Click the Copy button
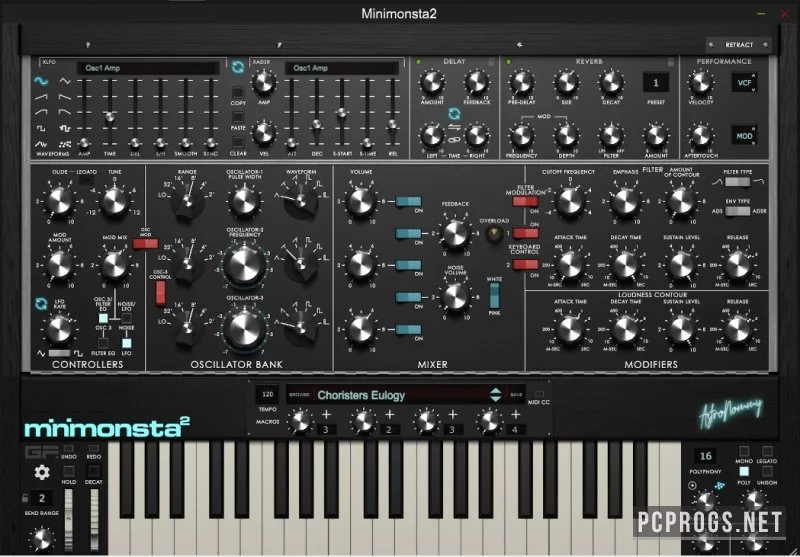800x557 pixels. [x=238, y=93]
